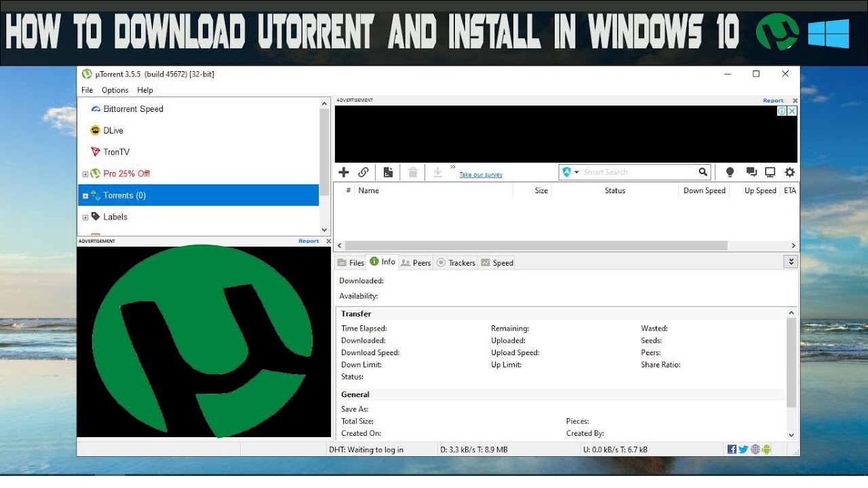This screenshot has width=868, height=488.
Task: Click the remote monitor icon in toolbar
Action: click(770, 172)
